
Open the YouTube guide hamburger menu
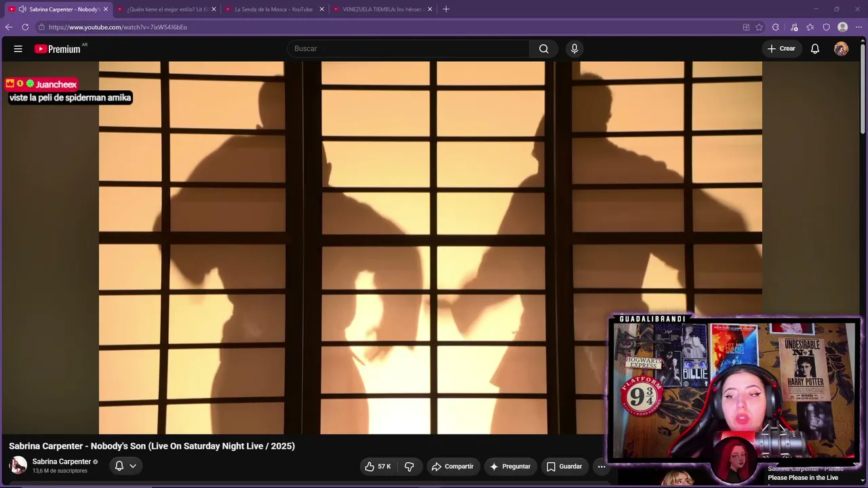pyautogui.click(x=18, y=49)
